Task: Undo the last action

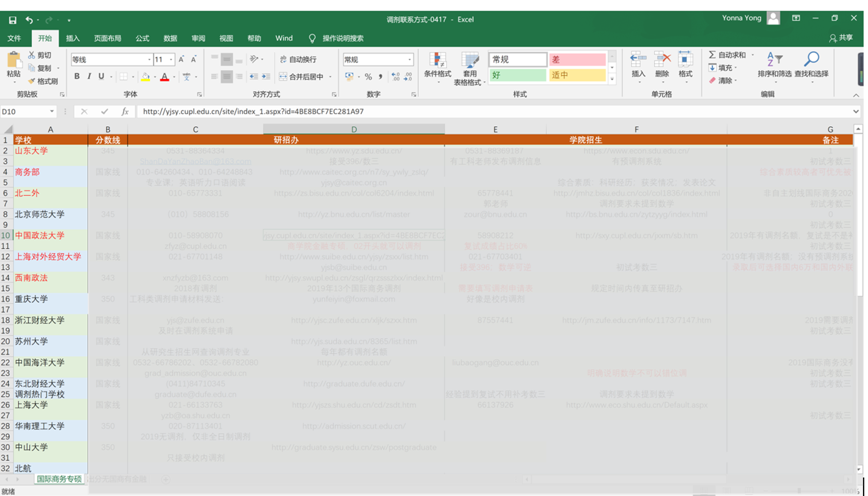Action: click(29, 20)
